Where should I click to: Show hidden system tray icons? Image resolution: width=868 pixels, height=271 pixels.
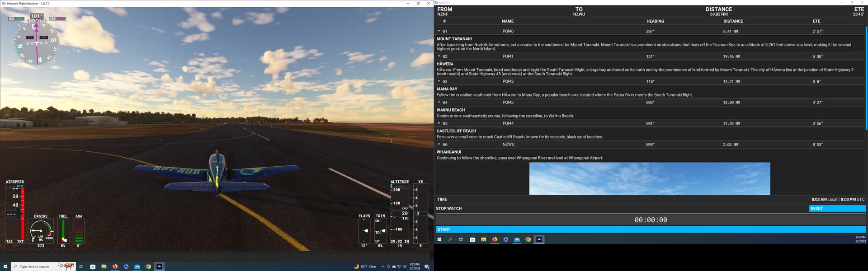point(383,266)
